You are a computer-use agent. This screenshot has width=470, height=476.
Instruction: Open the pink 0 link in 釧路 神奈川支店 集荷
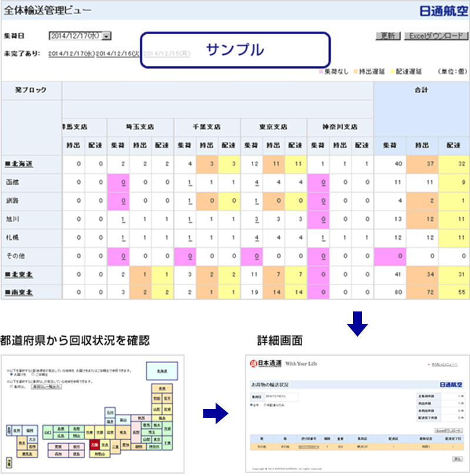pyautogui.click(x=324, y=201)
